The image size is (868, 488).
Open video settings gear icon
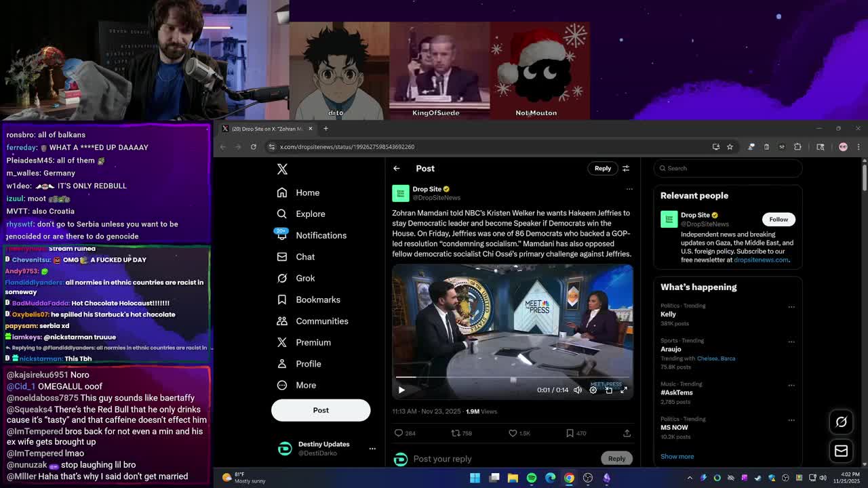[x=593, y=390]
